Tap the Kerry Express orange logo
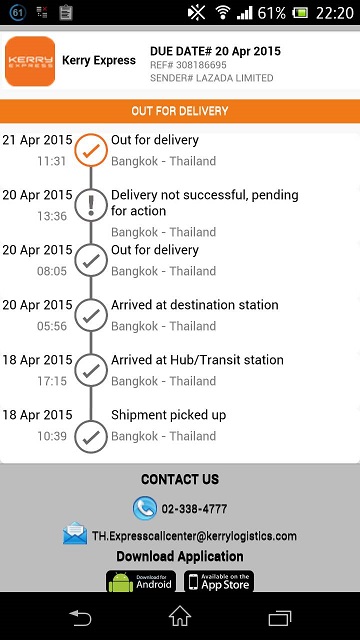This screenshot has width=360, height=640. 30,61
